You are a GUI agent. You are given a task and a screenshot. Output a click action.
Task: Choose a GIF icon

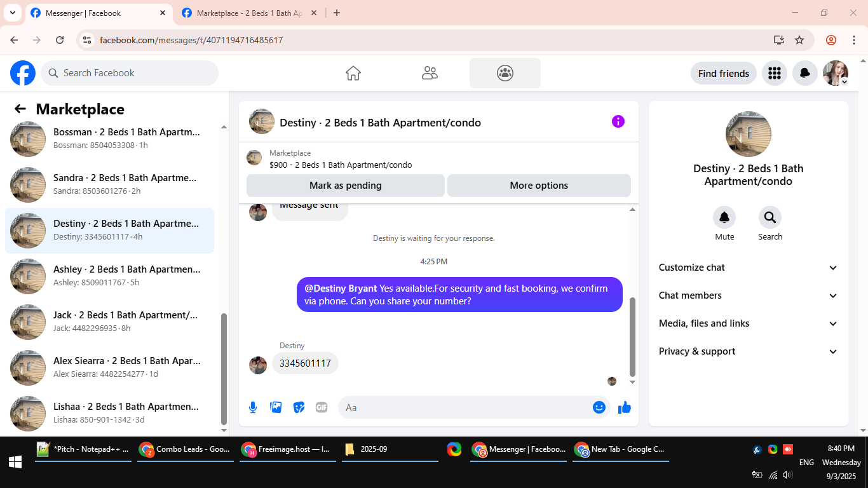322,407
